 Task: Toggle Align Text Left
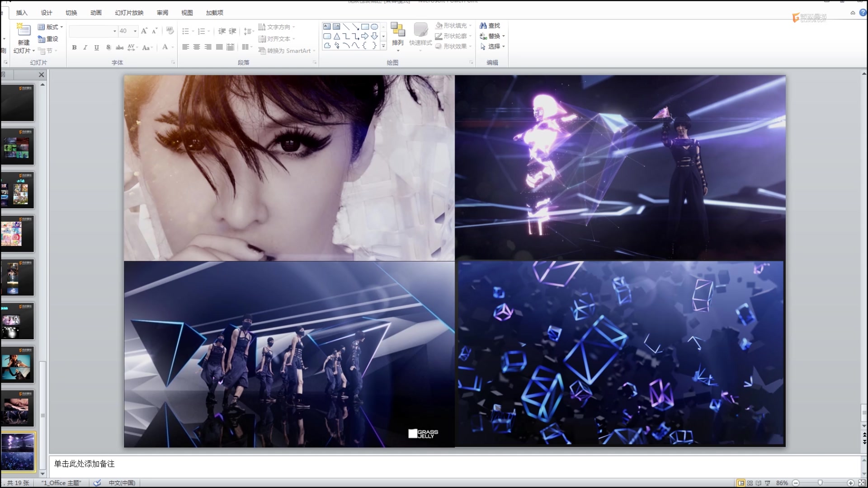pos(185,47)
